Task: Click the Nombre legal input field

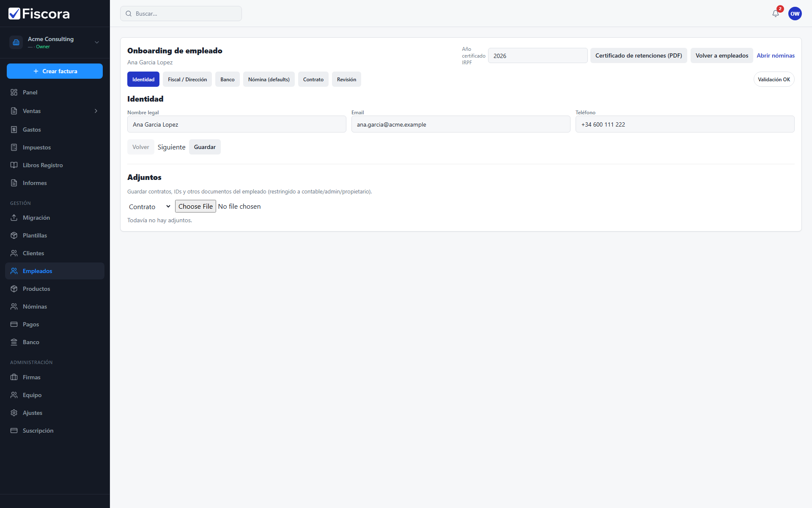Action: (x=237, y=124)
